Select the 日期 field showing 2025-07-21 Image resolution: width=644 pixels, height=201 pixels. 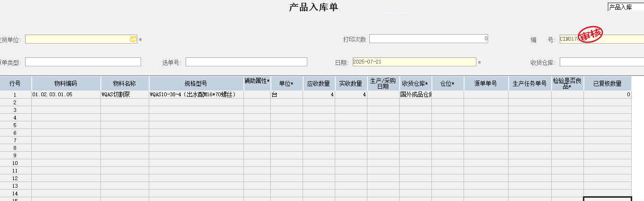click(x=414, y=62)
